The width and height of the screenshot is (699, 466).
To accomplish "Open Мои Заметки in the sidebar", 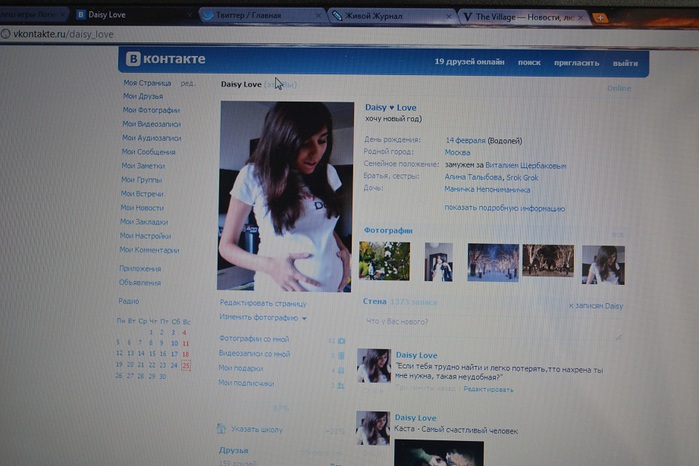I will 143,165.
